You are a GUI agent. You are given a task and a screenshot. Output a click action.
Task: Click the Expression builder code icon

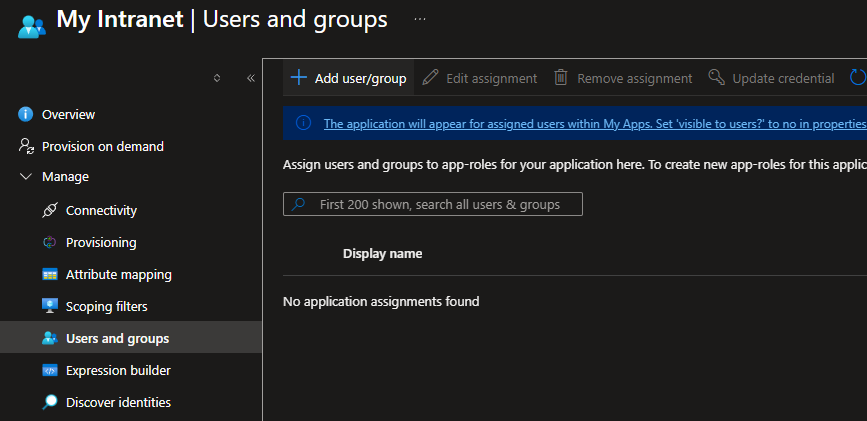point(50,371)
